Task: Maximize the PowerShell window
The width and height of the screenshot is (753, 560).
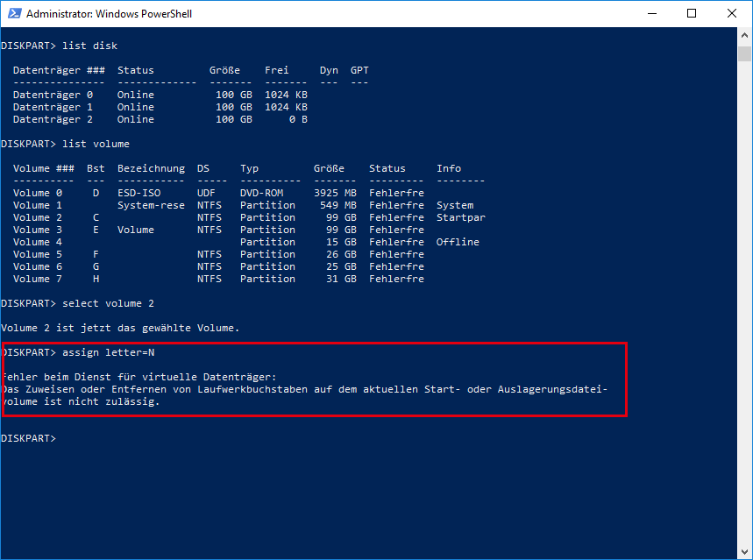Action: (692, 14)
